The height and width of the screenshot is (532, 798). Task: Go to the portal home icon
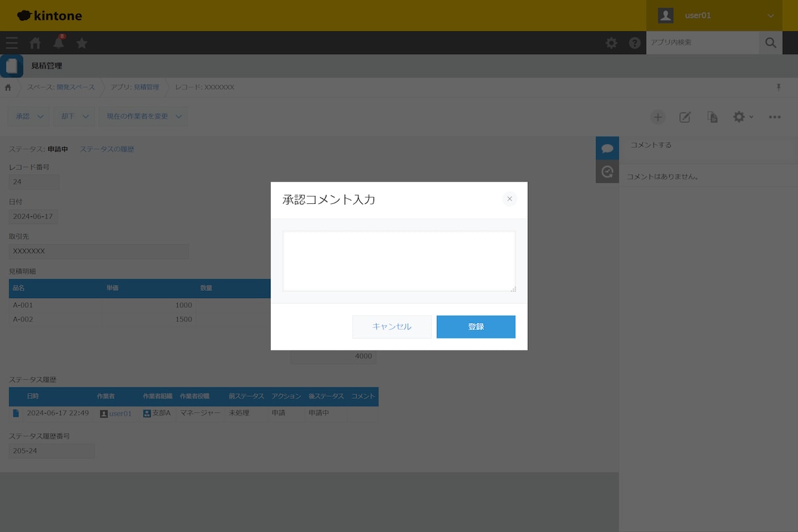click(x=35, y=43)
